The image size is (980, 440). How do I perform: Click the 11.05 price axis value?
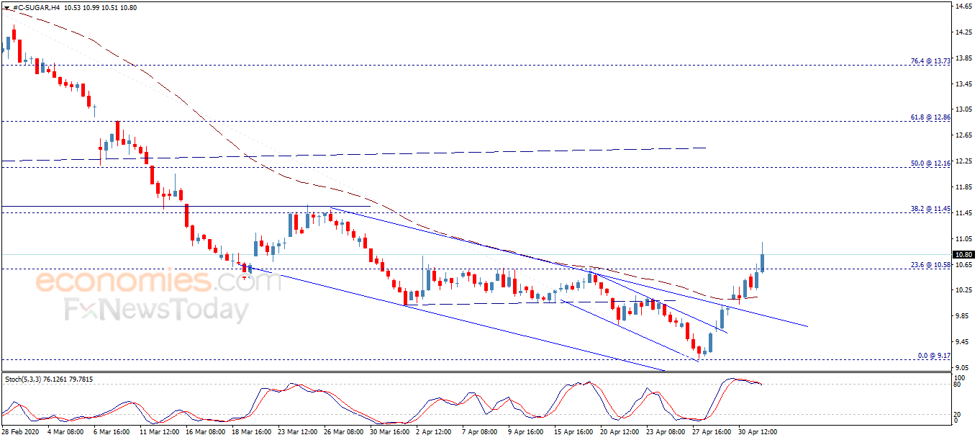[964, 238]
